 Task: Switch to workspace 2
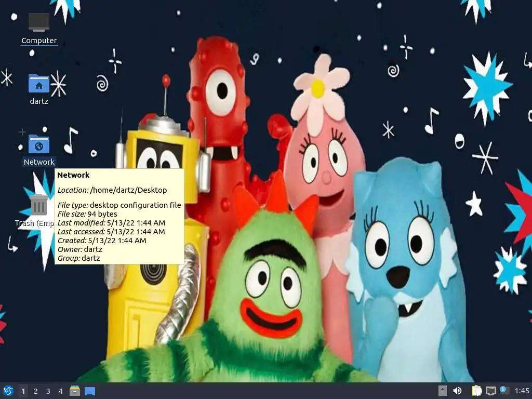(x=36, y=391)
